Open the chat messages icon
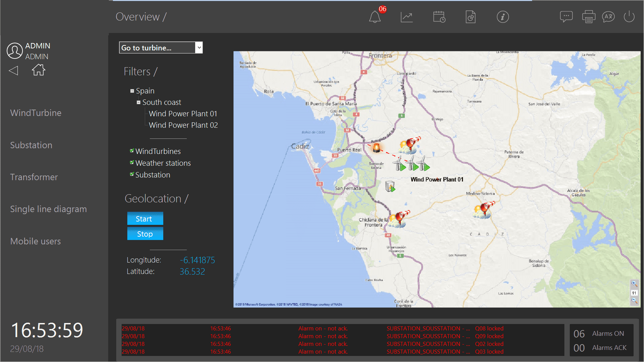Viewport: 644px width, 362px height. click(x=566, y=16)
